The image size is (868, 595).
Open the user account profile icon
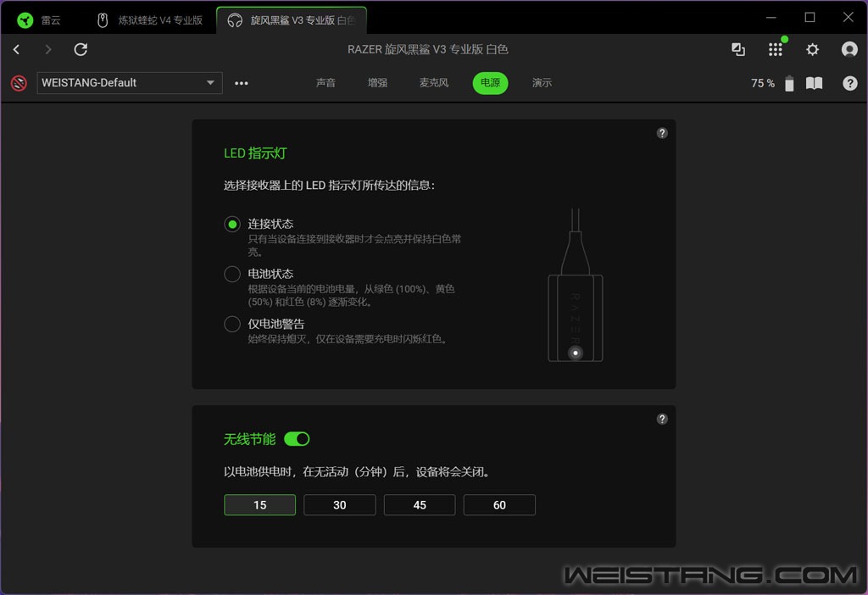tap(849, 50)
